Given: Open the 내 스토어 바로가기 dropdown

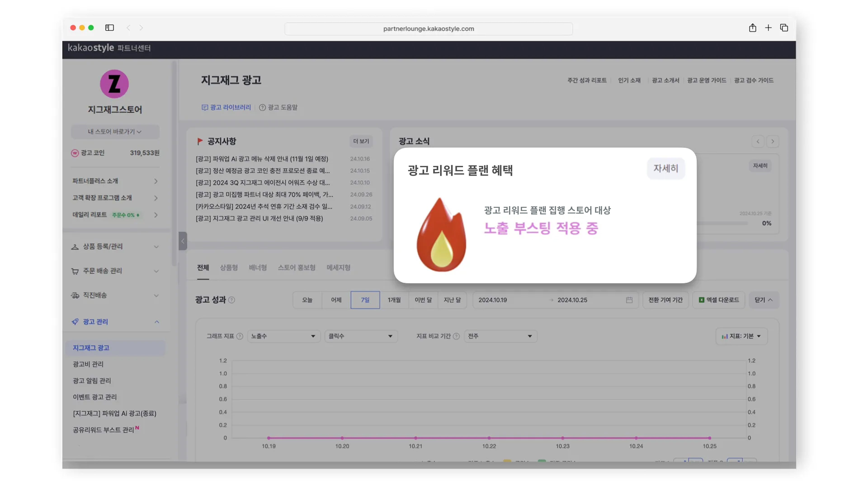Looking at the screenshot, I should (115, 132).
